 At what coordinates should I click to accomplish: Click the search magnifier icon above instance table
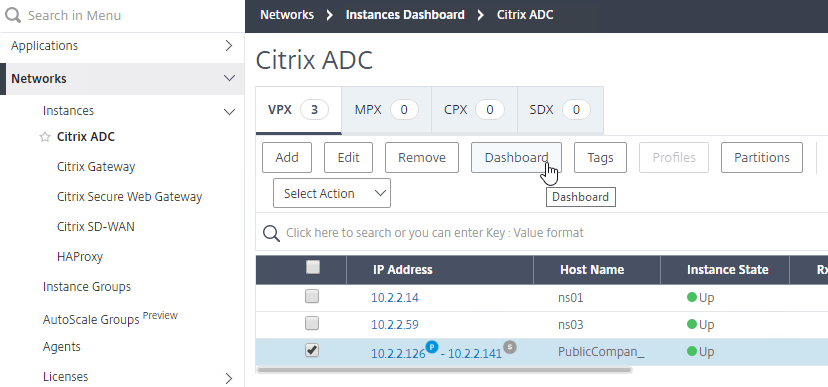(271, 233)
